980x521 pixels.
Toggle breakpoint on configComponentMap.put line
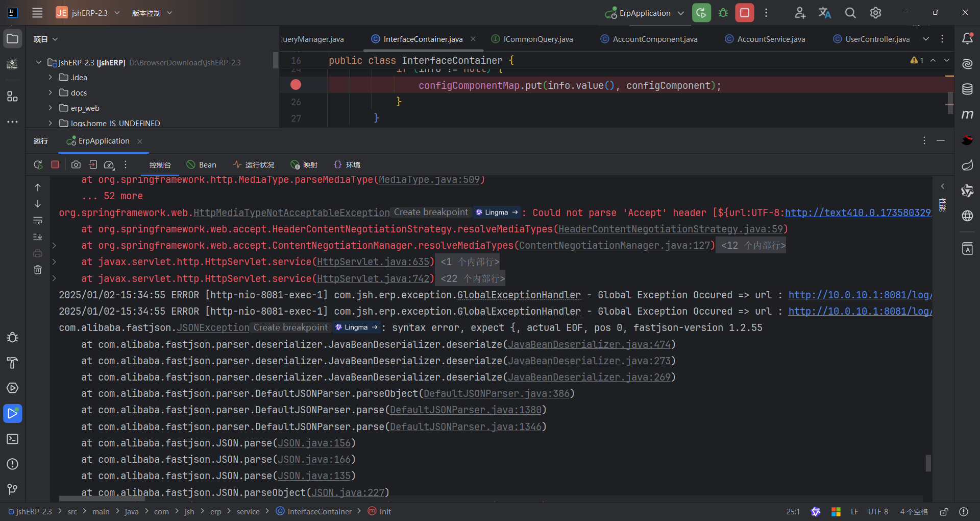click(296, 85)
